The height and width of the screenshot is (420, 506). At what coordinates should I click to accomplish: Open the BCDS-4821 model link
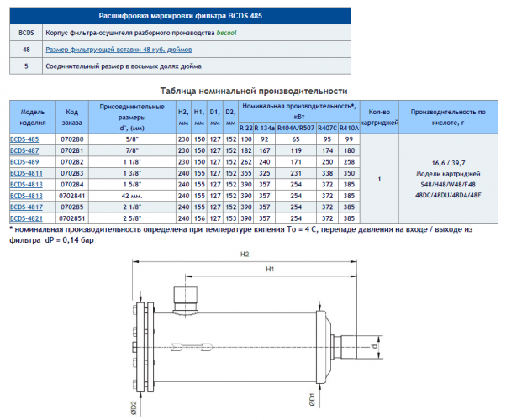click(x=26, y=218)
